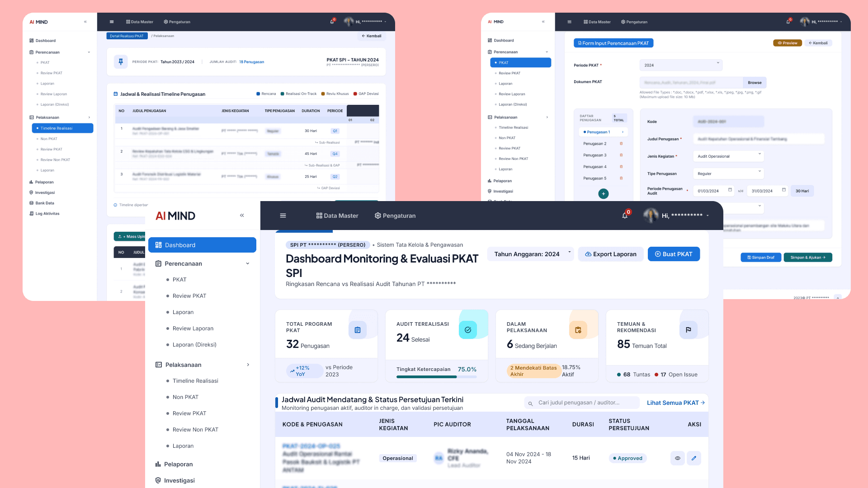This screenshot has height=488, width=868.
Task: Click Export Laporan button
Action: [x=611, y=254]
